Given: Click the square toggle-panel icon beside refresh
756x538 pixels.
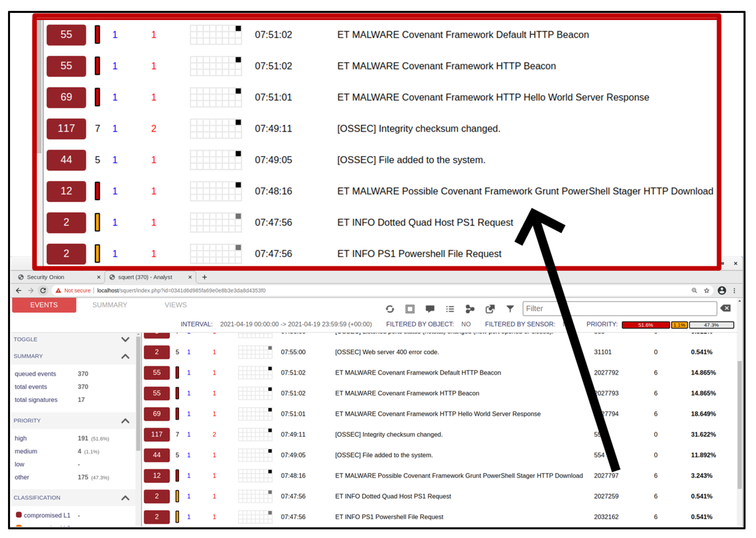Looking at the screenshot, I should coord(410,309).
